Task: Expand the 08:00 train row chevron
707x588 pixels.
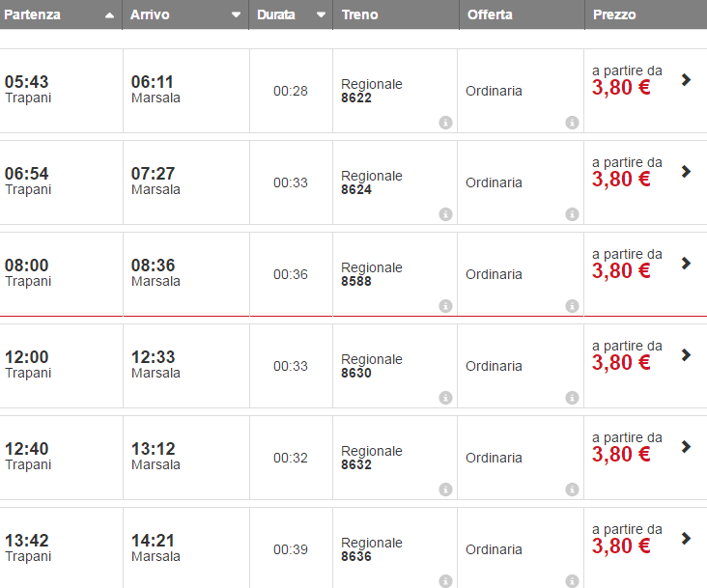Action: [x=686, y=264]
